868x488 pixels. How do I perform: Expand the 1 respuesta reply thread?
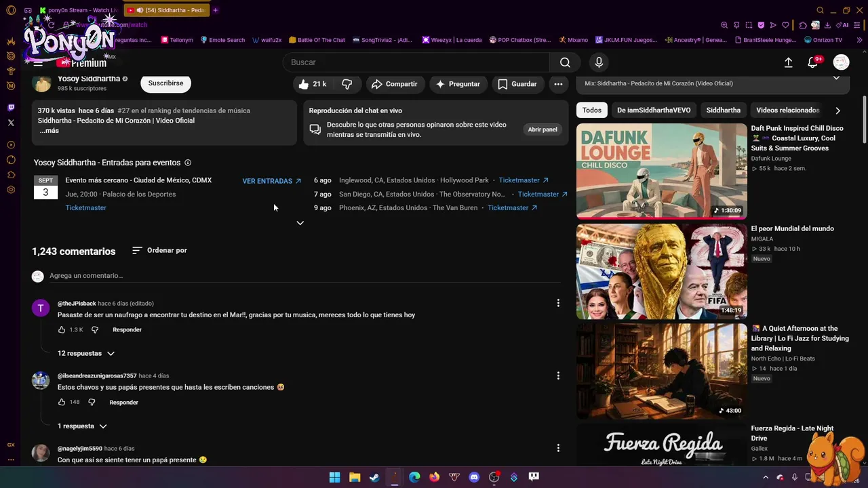(82, 426)
